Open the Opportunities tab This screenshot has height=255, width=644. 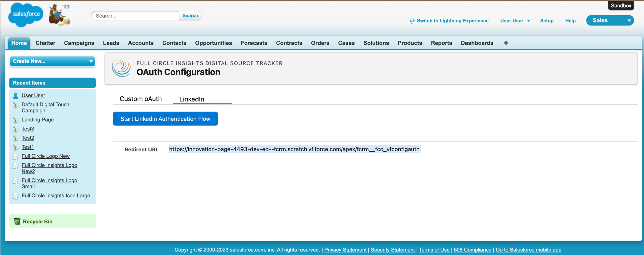[x=213, y=43]
